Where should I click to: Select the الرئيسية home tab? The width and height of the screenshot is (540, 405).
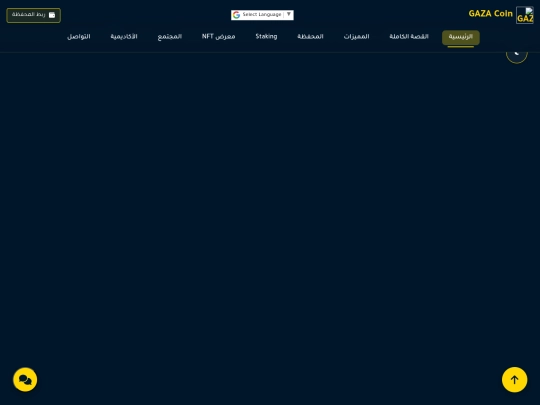[460, 38]
